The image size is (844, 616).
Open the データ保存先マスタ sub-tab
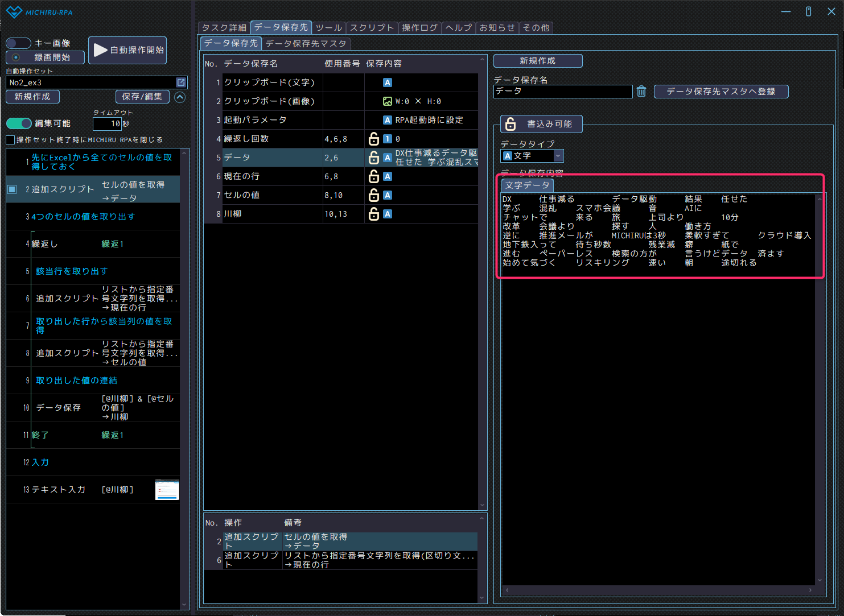[306, 43]
